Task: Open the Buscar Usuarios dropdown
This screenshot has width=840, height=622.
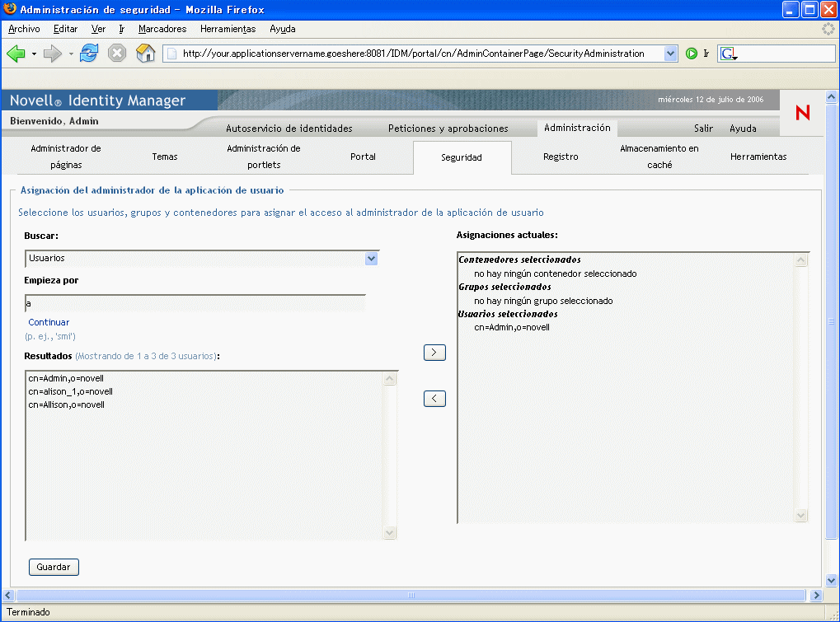Action: (x=371, y=259)
